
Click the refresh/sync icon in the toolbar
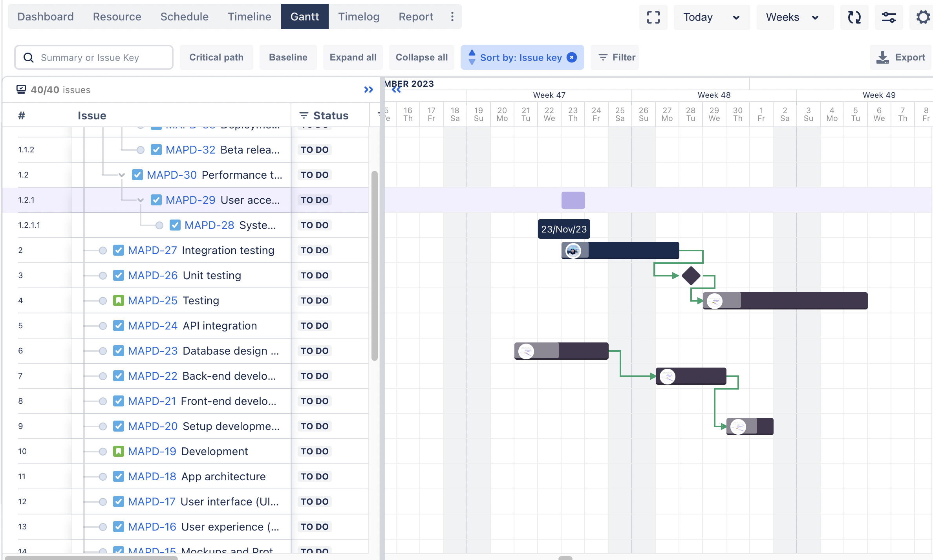854,17
